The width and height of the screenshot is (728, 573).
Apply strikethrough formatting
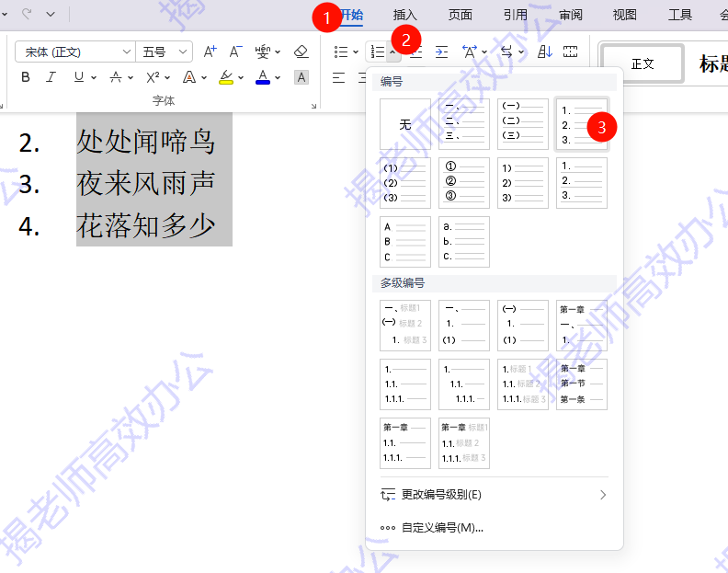pos(116,77)
